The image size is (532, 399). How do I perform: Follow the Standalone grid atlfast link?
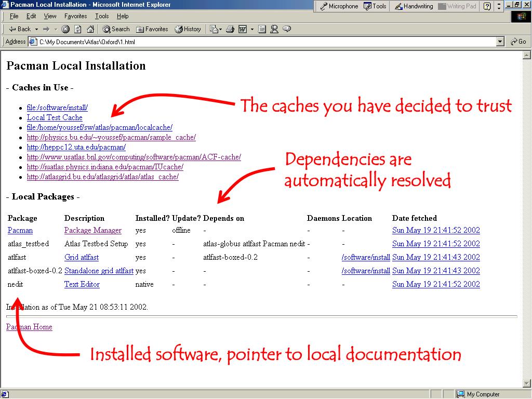99,271
